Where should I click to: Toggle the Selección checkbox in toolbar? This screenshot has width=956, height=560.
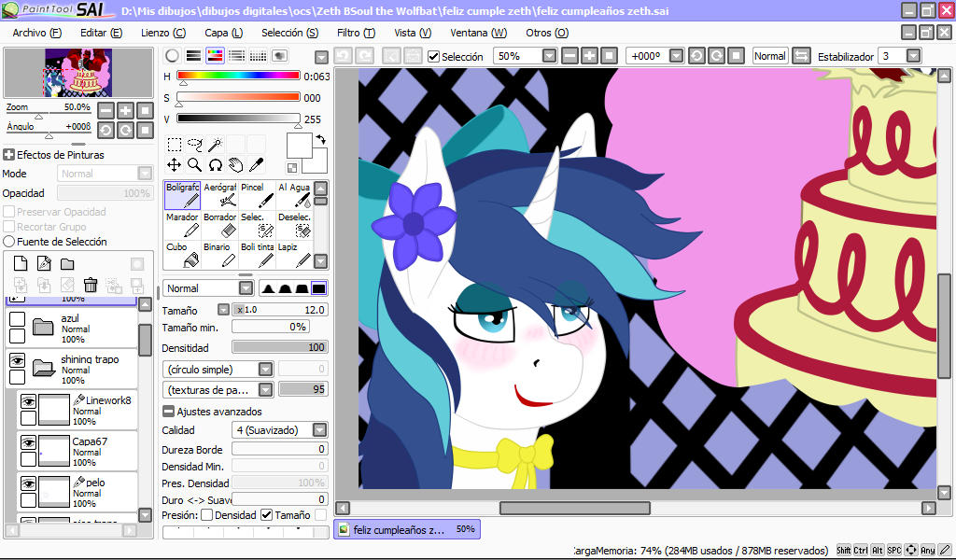(433, 57)
